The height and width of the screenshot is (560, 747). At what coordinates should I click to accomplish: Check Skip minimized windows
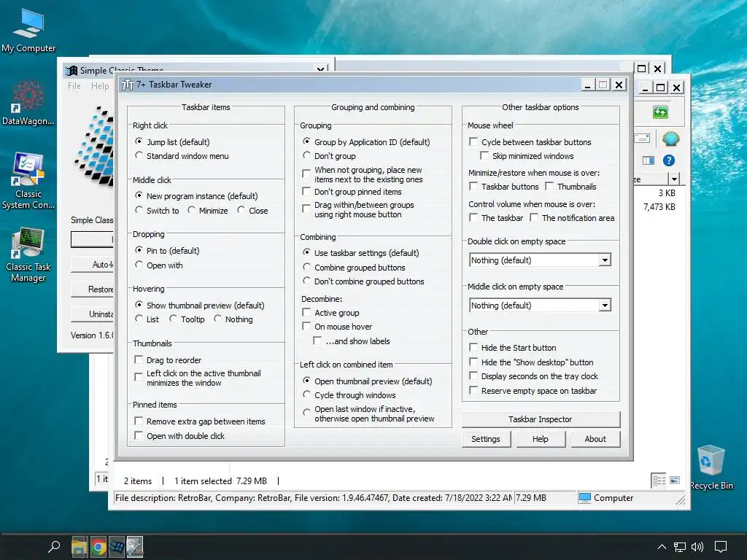(x=484, y=155)
